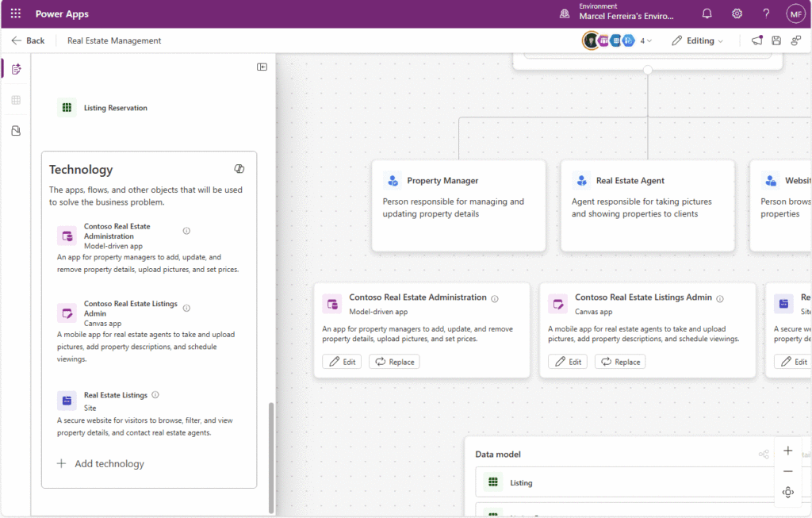The image size is (812, 518).
Task: Fit the canvas using the target icon
Action: (788, 492)
